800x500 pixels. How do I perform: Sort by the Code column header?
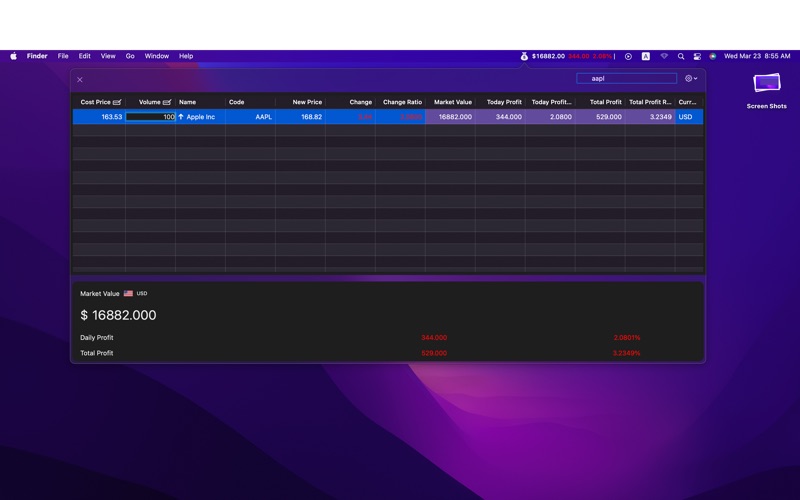[251, 102]
